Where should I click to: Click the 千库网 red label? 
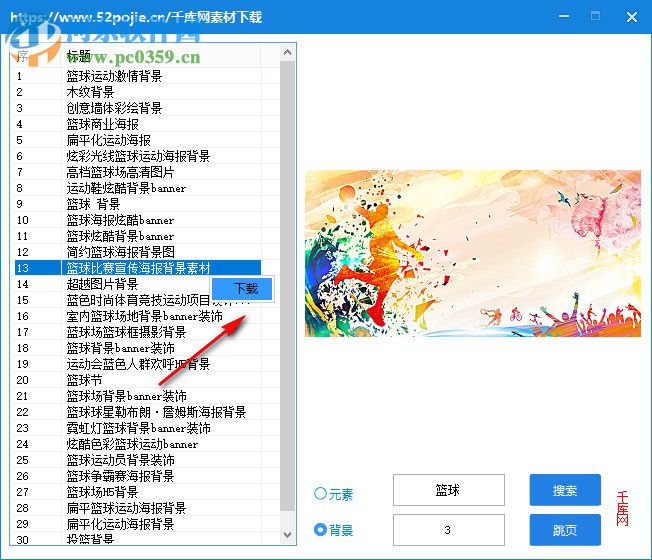click(x=622, y=508)
